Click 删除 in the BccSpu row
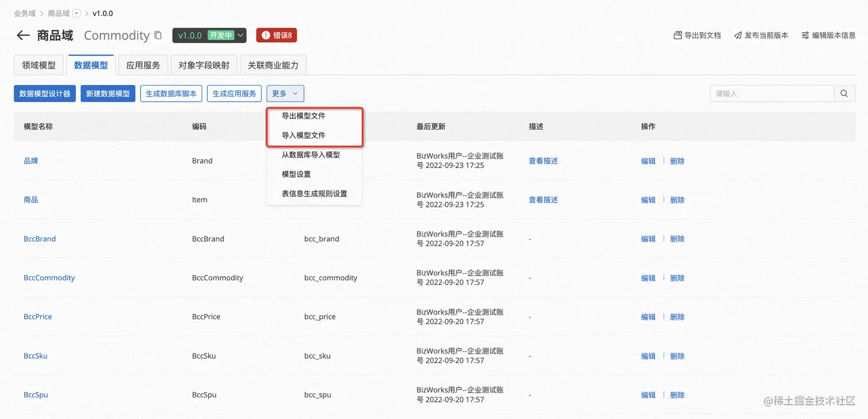The width and height of the screenshot is (868, 419). tap(677, 395)
